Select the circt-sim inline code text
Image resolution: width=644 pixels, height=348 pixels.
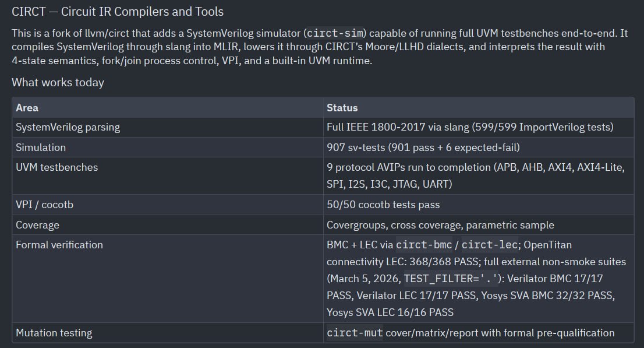pyautogui.click(x=335, y=33)
